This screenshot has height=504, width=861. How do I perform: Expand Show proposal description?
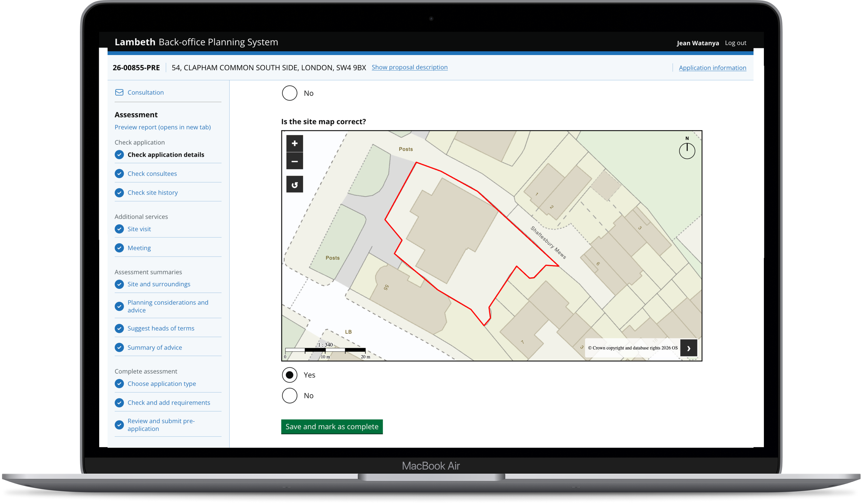pos(409,67)
